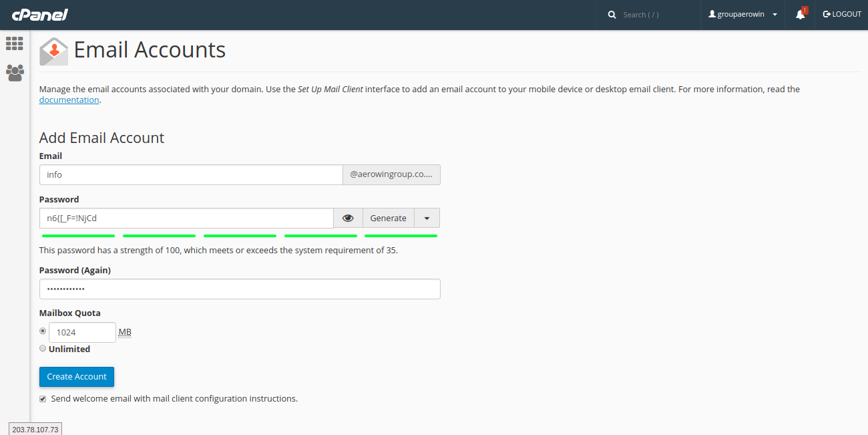This screenshot has width=868, height=435.
Task: Click the Generate password button
Action: pyautogui.click(x=388, y=219)
